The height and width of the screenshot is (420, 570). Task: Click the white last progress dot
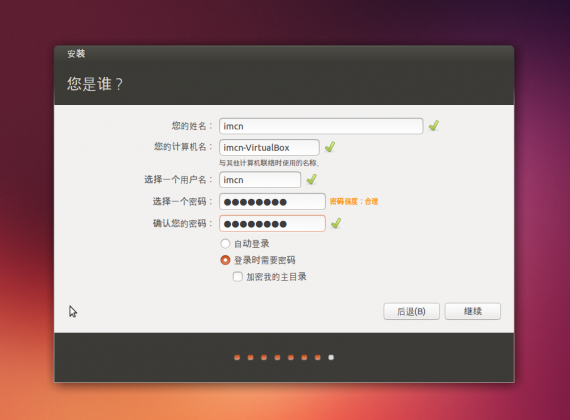331,357
